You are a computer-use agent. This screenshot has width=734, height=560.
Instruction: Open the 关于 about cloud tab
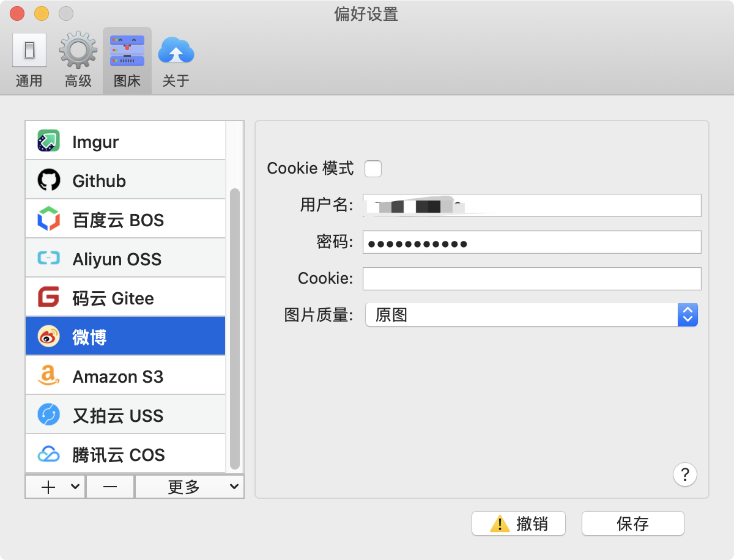click(x=176, y=60)
